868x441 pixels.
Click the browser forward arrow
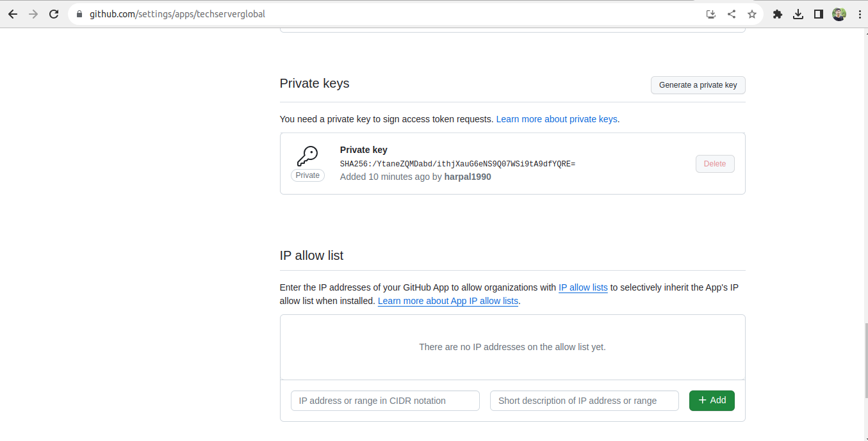[33, 14]
